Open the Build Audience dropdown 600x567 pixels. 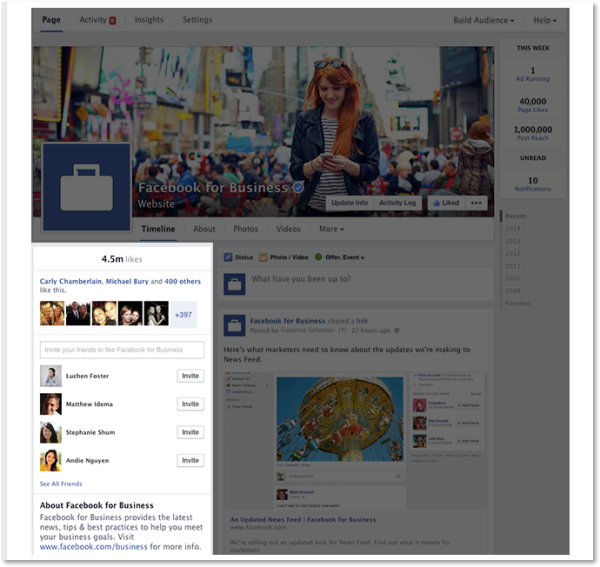[483, 20]
